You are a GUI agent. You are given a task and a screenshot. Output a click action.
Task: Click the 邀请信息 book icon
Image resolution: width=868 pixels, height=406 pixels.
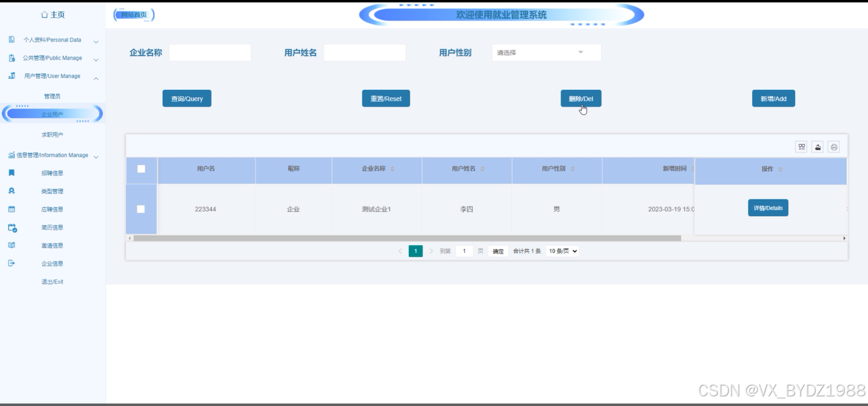point(11,245)
